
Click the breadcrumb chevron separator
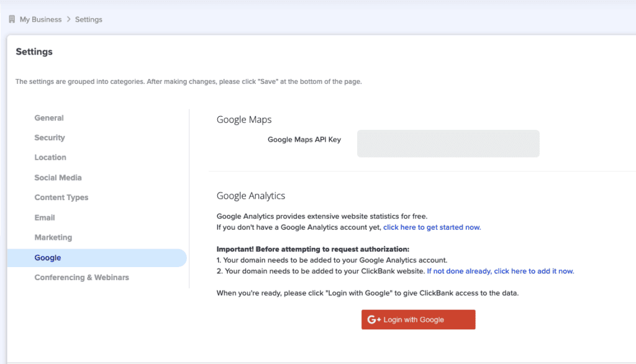68,19
